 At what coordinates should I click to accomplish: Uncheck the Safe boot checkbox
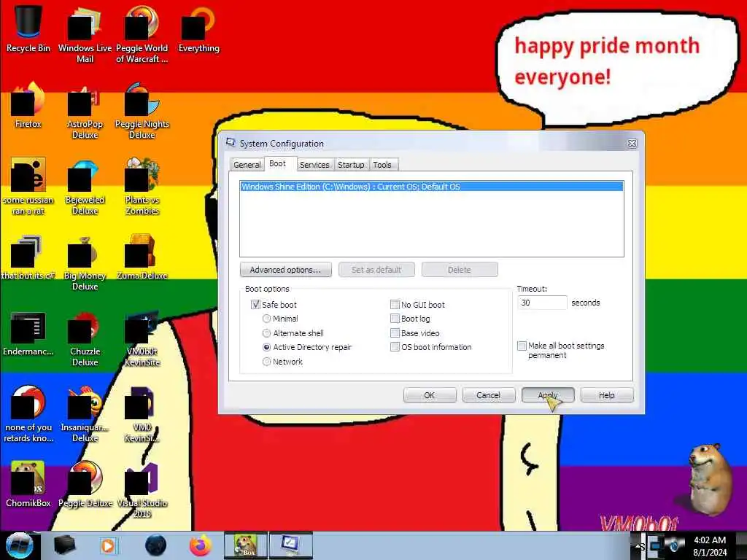(x=255, y=304)
